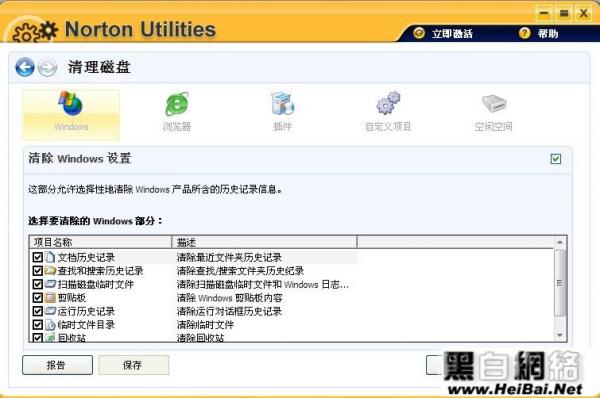Viewport: 600px width, 398px height.
Task: Click the 保存 button
Action: 133,365
